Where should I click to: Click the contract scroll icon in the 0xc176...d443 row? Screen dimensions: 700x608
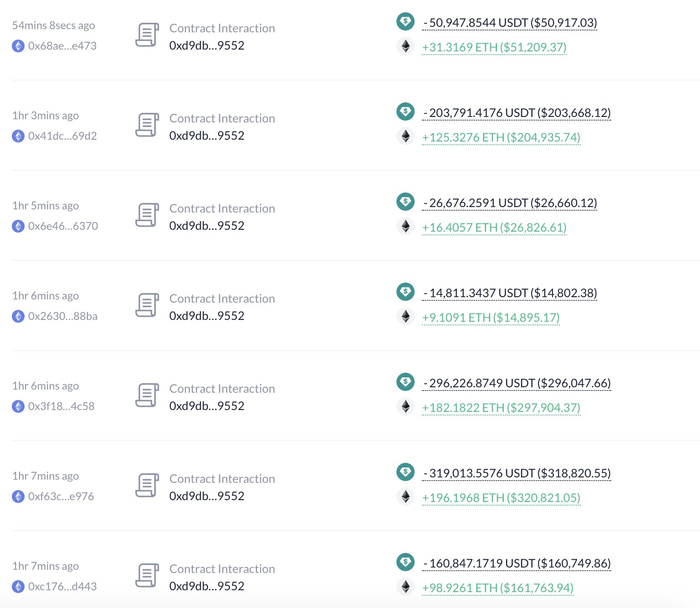[147, 576]
